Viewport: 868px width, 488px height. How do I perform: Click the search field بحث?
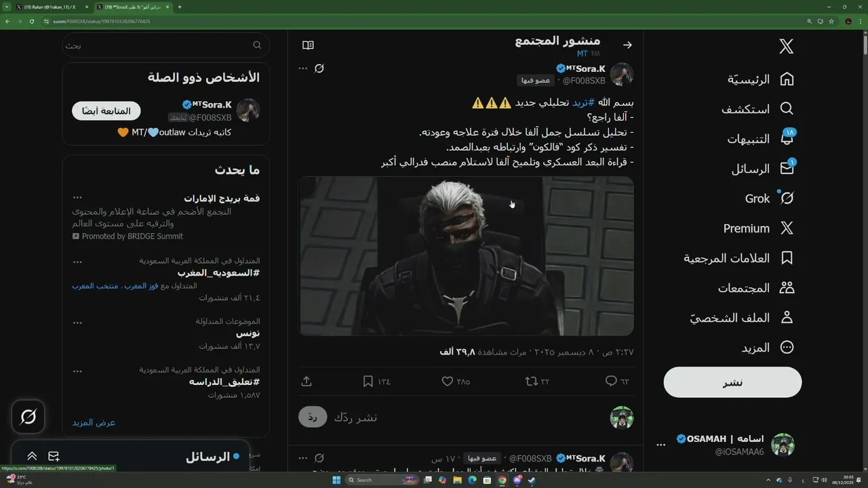(x=165, y=45)
